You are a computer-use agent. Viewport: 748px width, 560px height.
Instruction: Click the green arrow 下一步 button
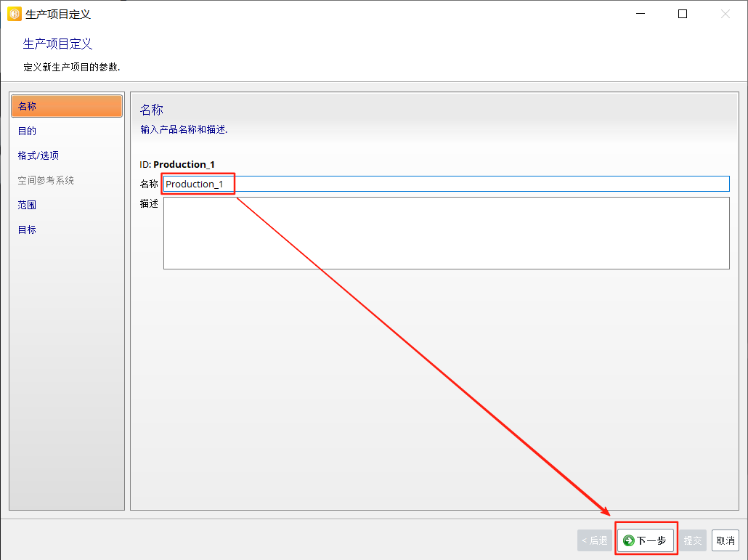[x=645, y=540]
